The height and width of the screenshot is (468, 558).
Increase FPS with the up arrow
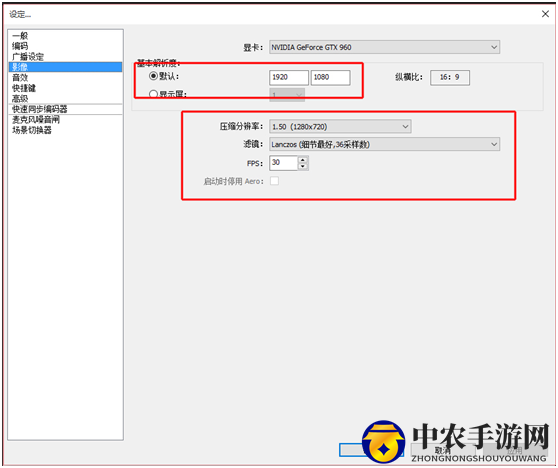coord(303,160)
